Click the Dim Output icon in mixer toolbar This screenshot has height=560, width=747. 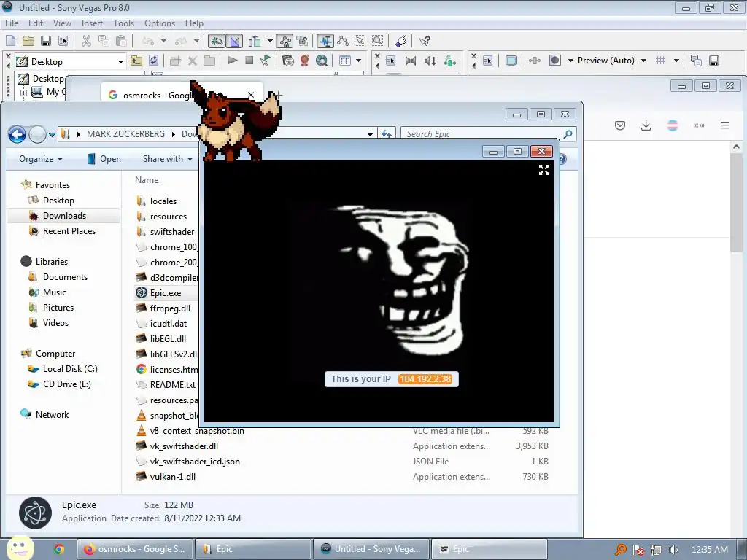430,61
